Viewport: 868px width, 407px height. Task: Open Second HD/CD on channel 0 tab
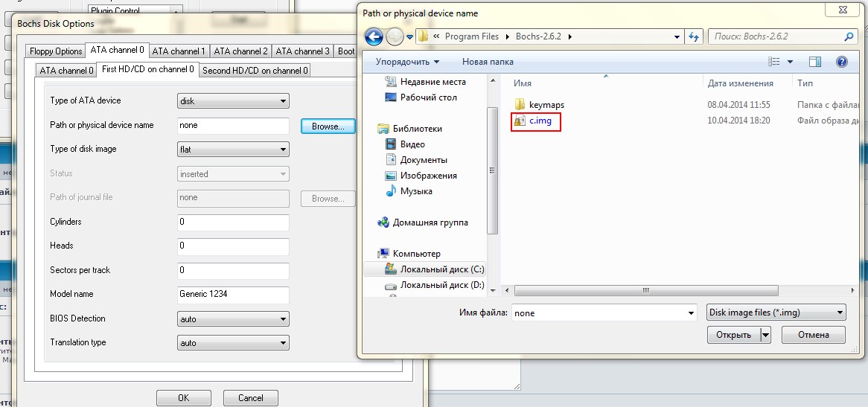click(x=255, y=70)
